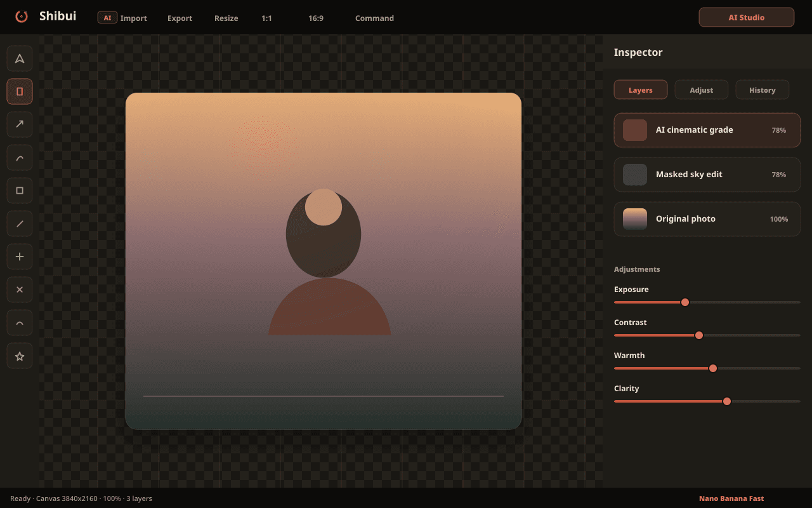
Task: Select the highlighted portrait frame tool
Action: pos(20,91)
